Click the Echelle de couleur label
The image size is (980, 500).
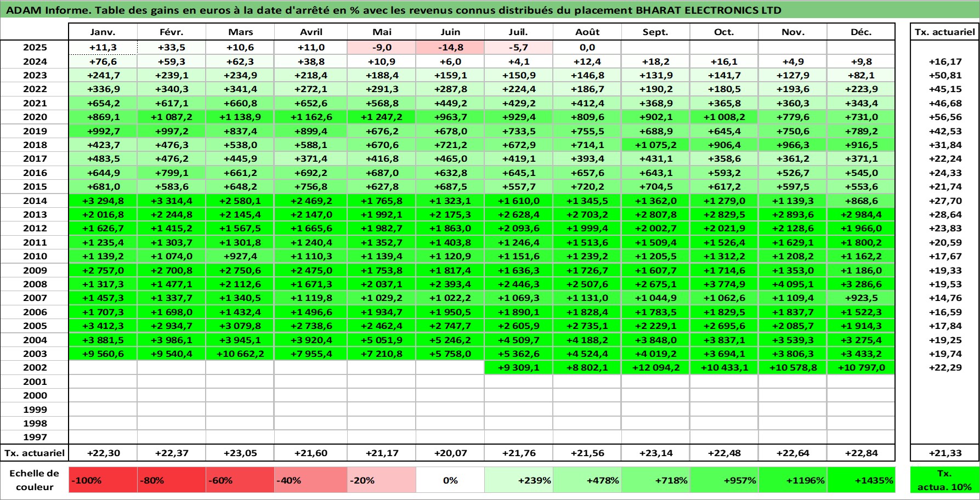pos(35,480)
